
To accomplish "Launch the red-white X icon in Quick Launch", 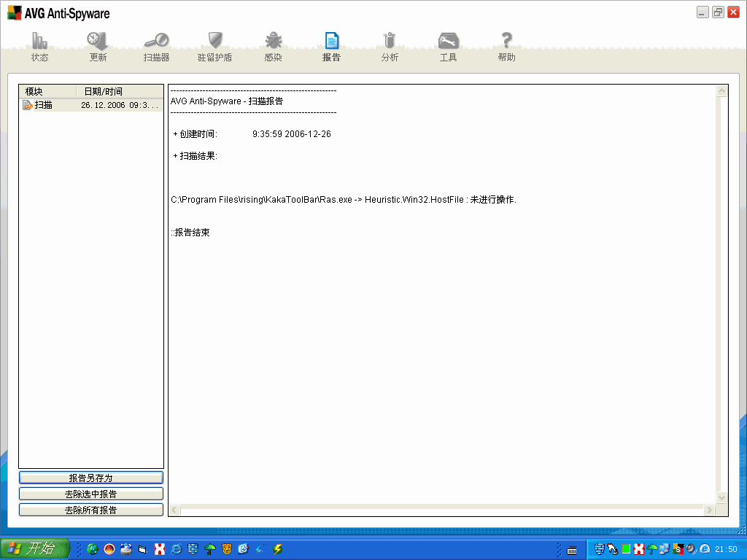I will tap(160, 549).
